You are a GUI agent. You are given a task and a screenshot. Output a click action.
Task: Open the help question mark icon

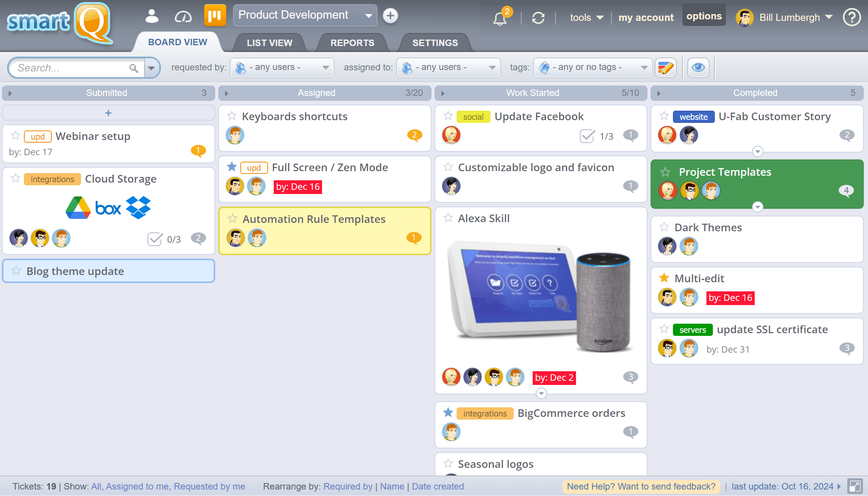(852, 17)
